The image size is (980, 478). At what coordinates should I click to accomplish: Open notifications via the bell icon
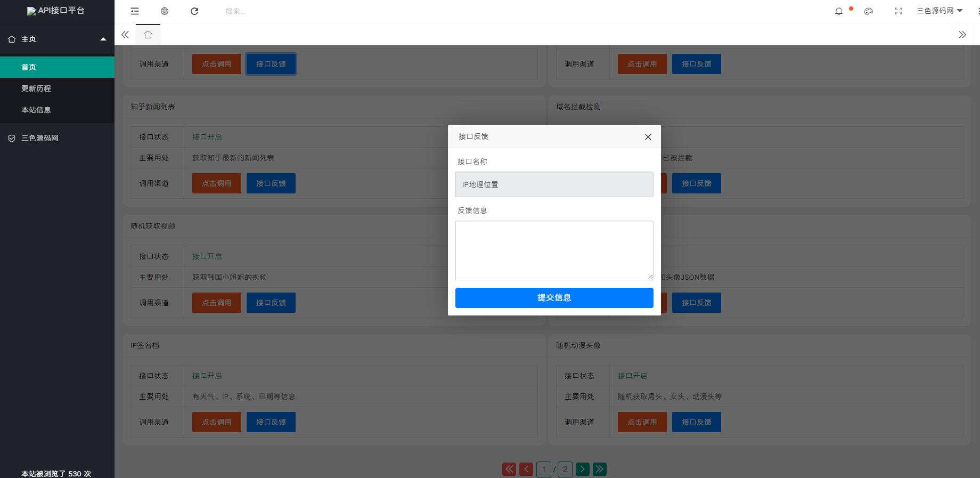click(839, 11)
